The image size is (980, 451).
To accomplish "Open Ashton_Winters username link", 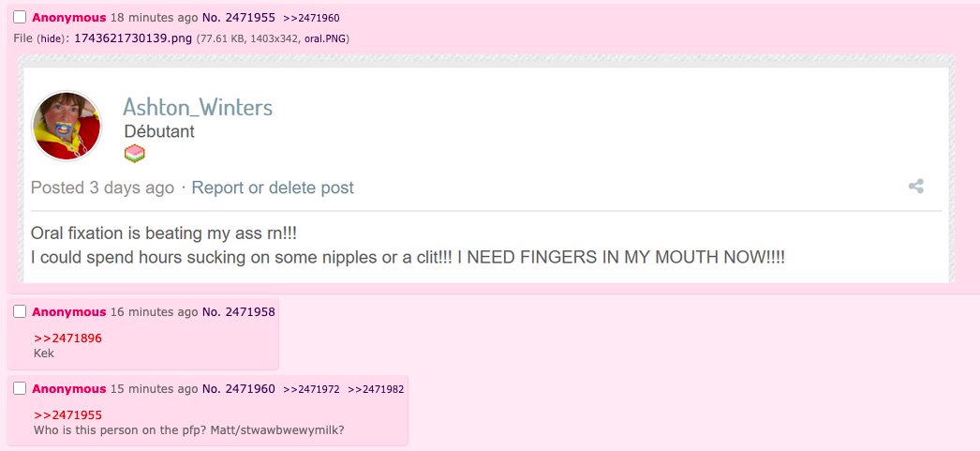I will pyautogui.click(x=198, y=107).
